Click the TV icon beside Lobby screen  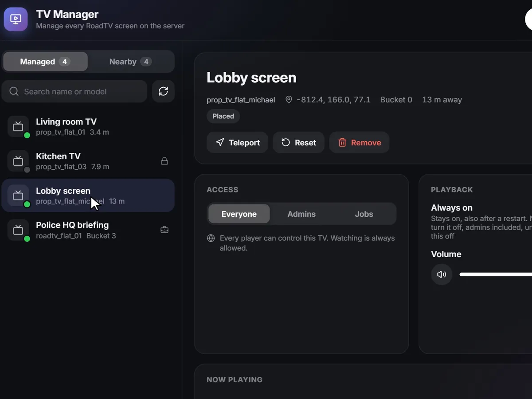(18, 196)
